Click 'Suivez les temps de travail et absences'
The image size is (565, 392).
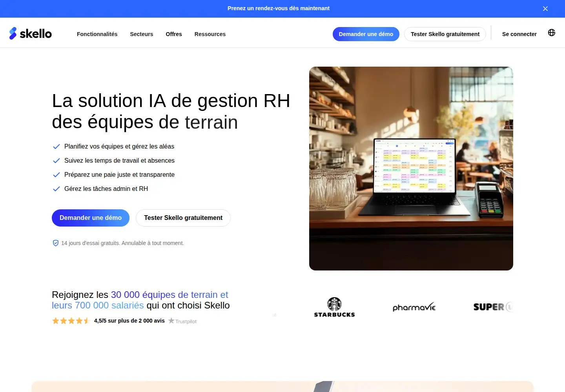pyautogui.click(x=119, y=161)
